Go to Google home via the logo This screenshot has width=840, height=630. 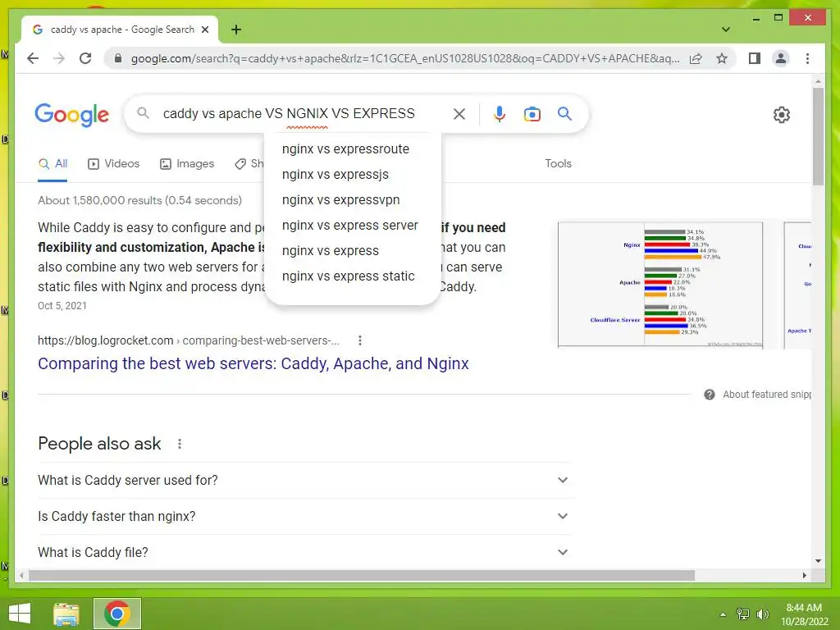pos(72,115)
